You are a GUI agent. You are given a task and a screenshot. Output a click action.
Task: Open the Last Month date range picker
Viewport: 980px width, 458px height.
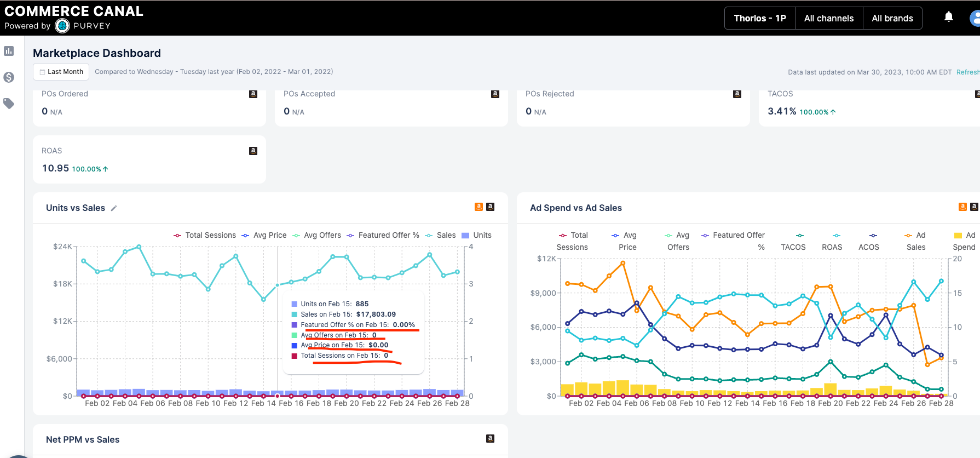pyautogui.click(x=61, y=72)
